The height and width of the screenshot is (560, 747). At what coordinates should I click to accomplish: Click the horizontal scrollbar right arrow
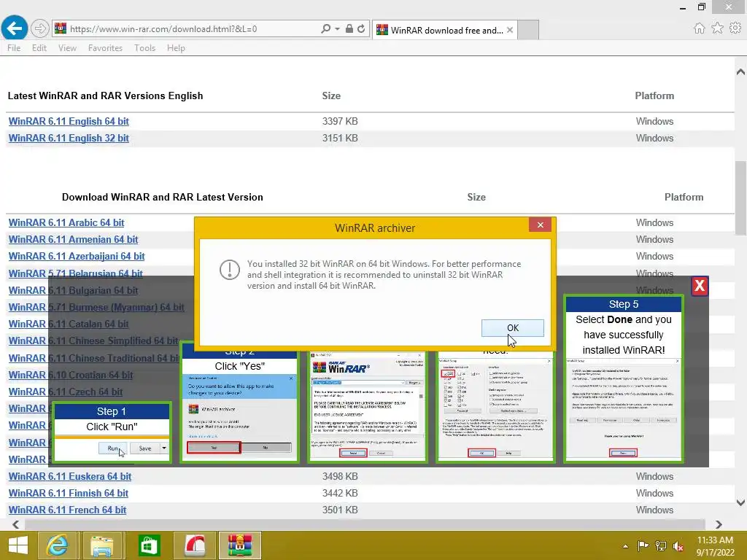point(719,524)
